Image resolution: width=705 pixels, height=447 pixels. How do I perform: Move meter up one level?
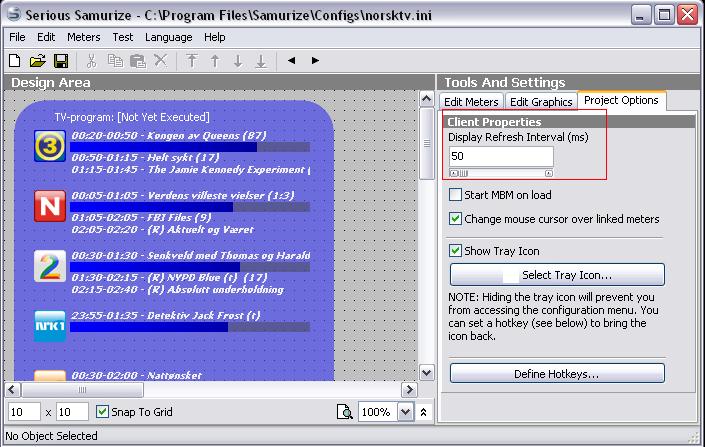click(x=215, y=61)
